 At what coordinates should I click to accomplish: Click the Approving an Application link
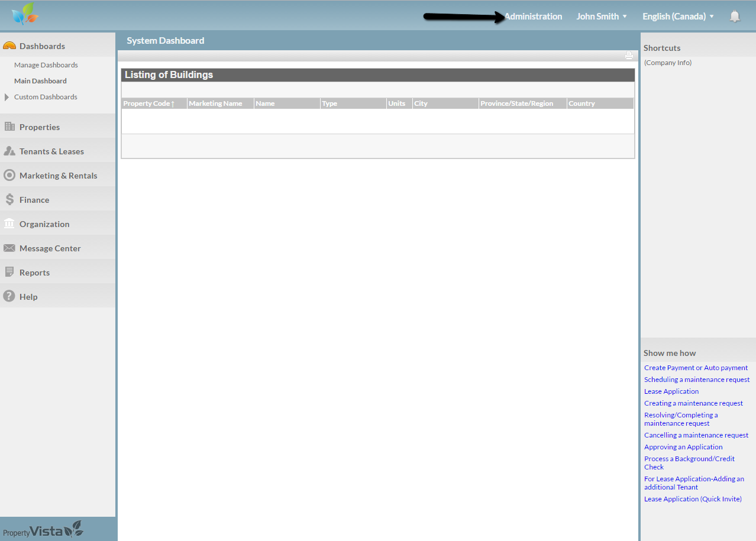[683, 447]
